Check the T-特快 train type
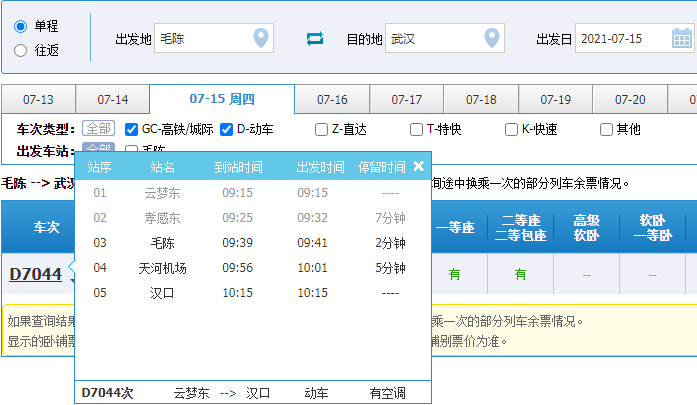Image resolution: width=697 pixels, height=405 pixels. click(416, 129)
